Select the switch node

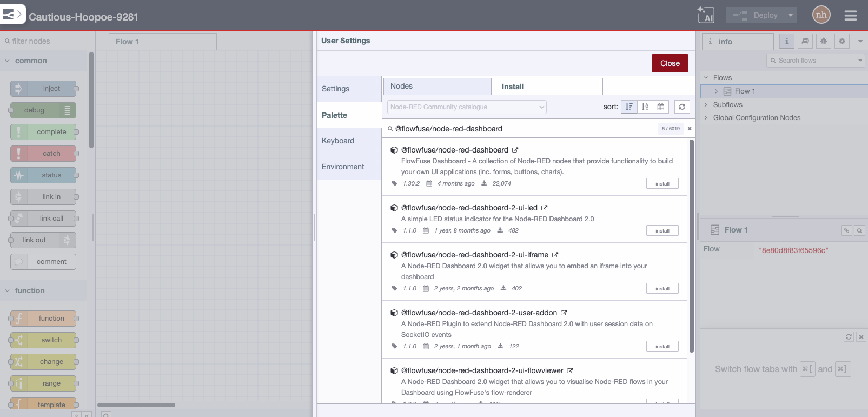point(43,340)
